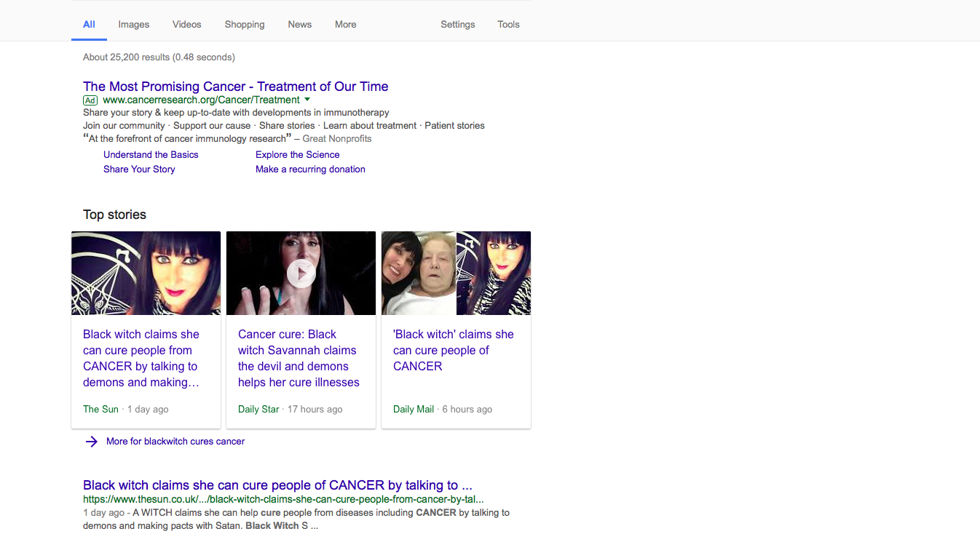Click the arrow icon beside More for blackwitch

[91, 442]
